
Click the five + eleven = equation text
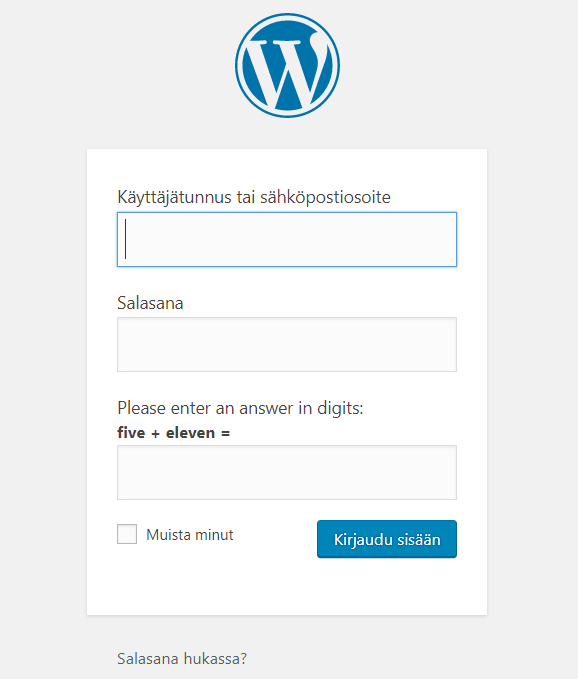coord(174,433)
